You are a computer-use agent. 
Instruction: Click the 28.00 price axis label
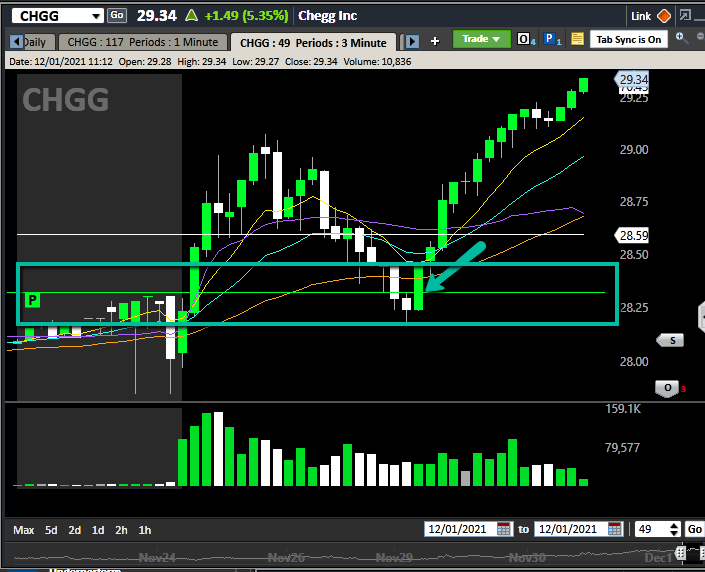pyautogui.click(x=634, y=362)
